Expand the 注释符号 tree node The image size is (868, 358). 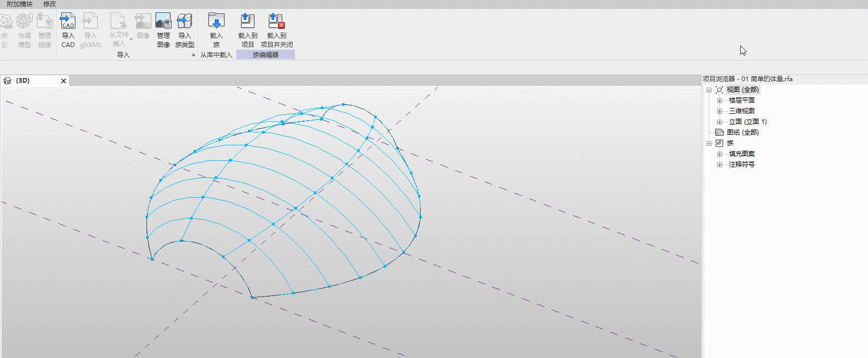pyautogui.click(x=719, y=165)
